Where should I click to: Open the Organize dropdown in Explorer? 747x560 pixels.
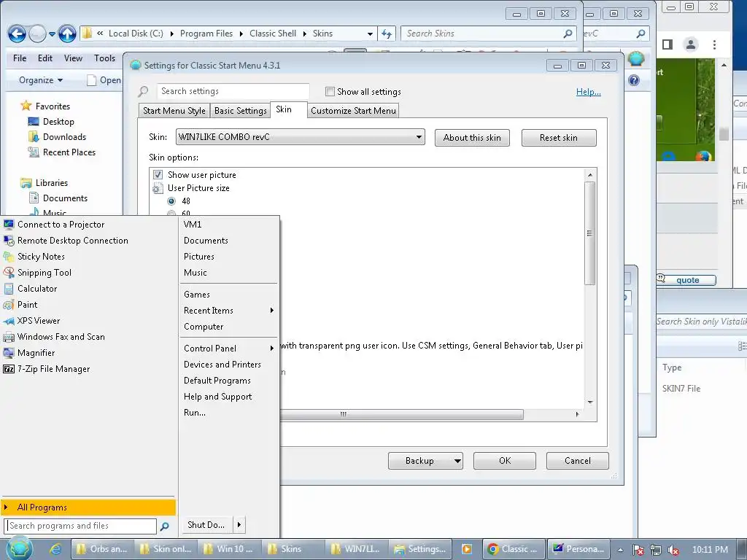(x=41, y=80)
